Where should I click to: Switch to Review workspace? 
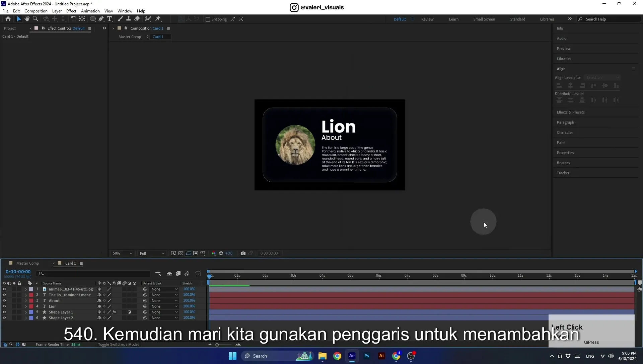427,19
